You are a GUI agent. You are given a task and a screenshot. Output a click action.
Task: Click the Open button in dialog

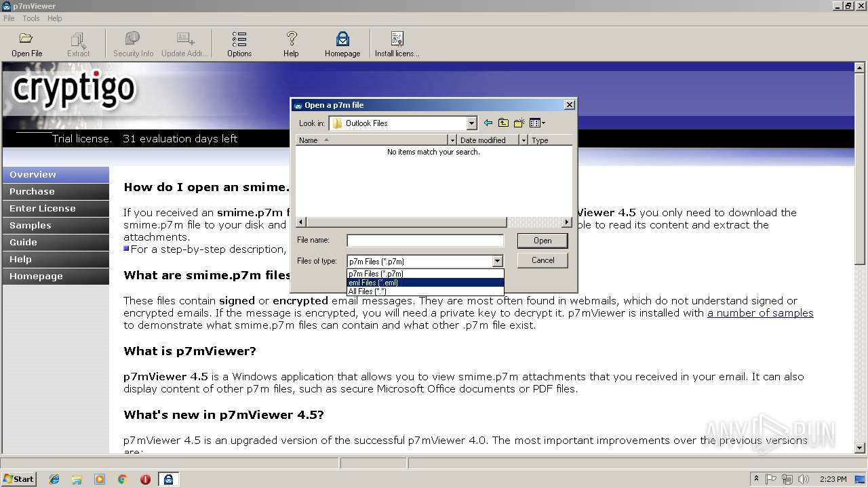(542, 241)
